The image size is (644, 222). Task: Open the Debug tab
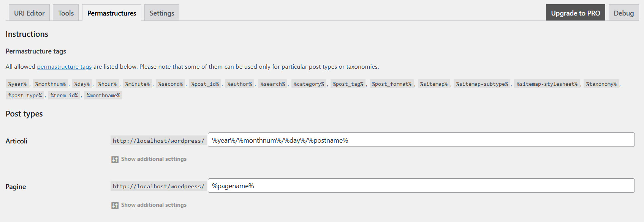[x=623, y=13]
